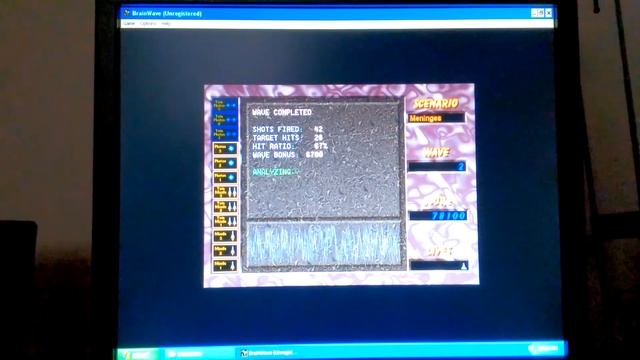This screenshot has height=360, width=640.
Task: Pick the Twin Missile 2 weapon
Action: pyautogui.click(x=224, y=207)
